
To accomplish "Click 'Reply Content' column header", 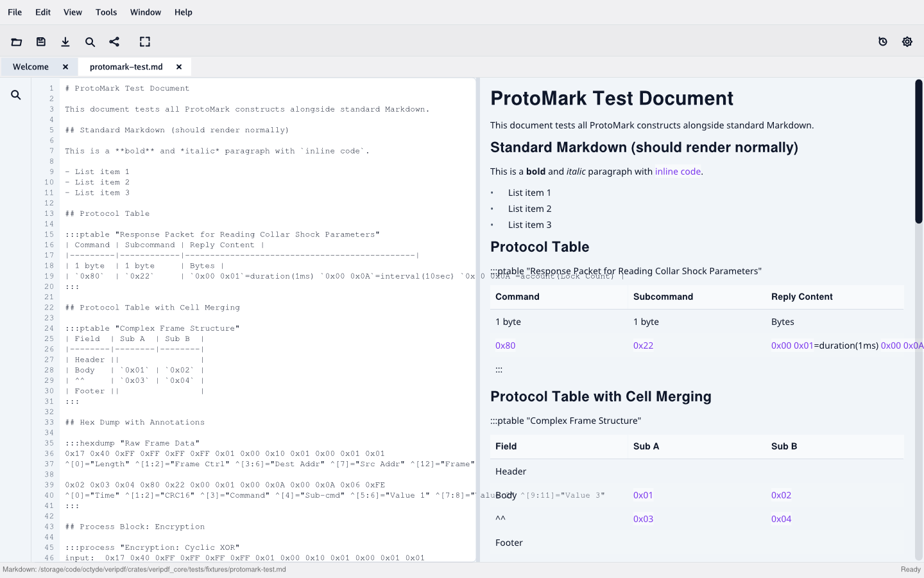I will pos(802,297).
